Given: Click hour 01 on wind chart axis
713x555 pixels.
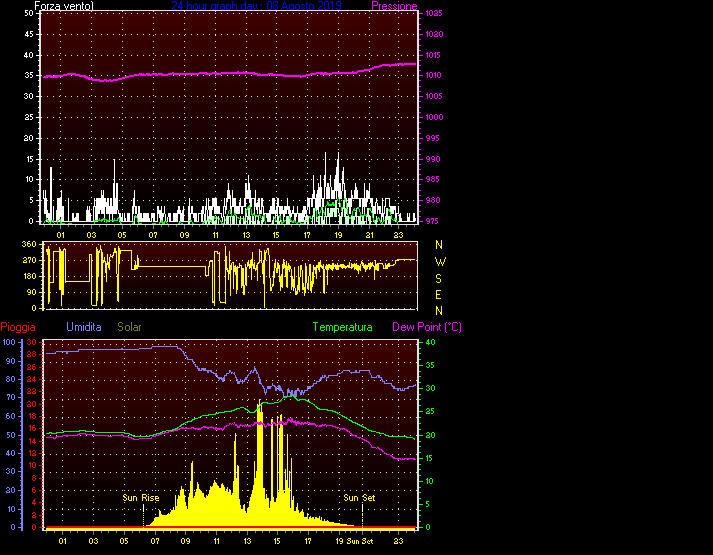Looking at the screenshot, I should (x=60, y=235).
